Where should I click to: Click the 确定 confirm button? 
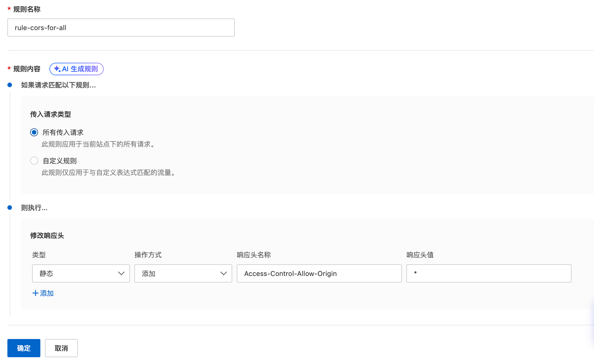coord(24,348)
